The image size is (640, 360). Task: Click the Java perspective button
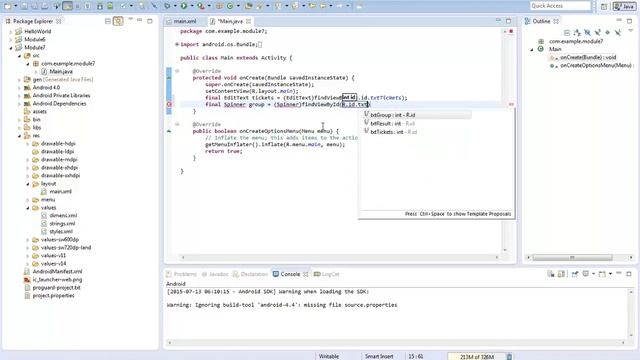pyautogui.click(x=624, y=6)
